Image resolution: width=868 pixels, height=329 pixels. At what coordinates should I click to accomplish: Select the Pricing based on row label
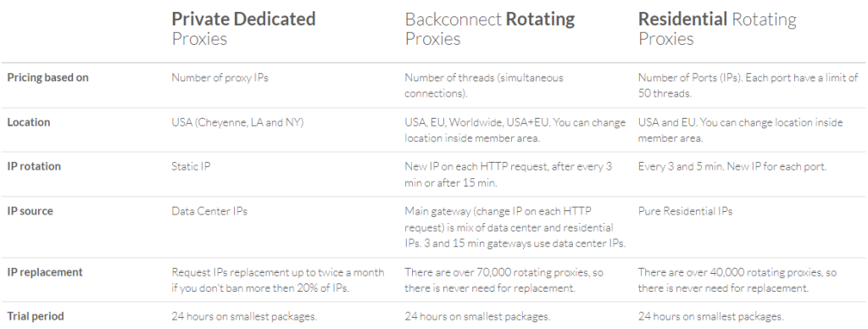coord(47,77)
